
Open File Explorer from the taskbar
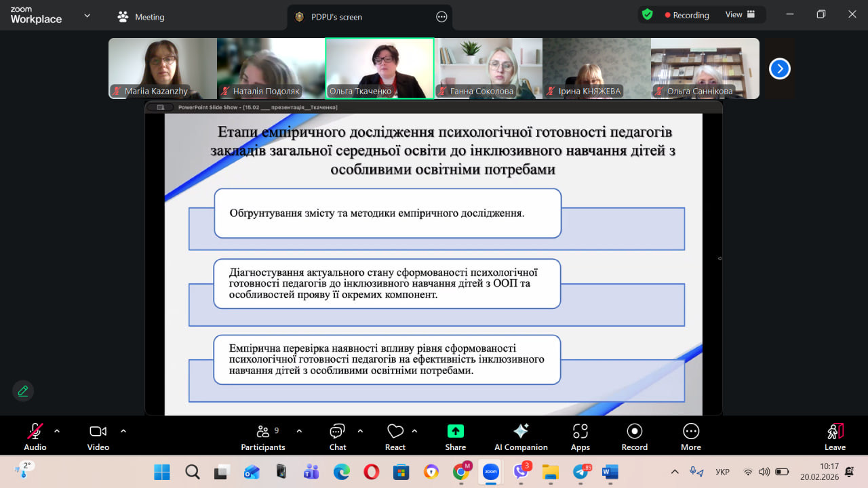(550, 472)
